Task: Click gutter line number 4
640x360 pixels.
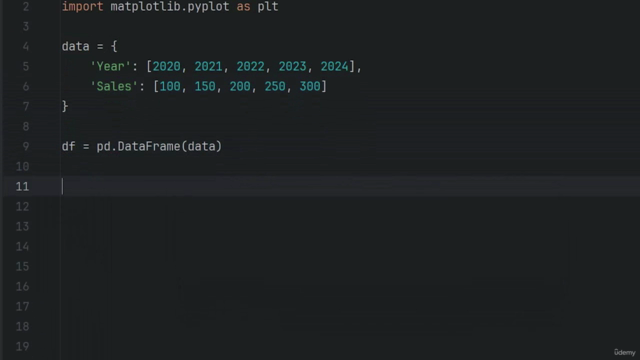Action: tap(26, 47)
